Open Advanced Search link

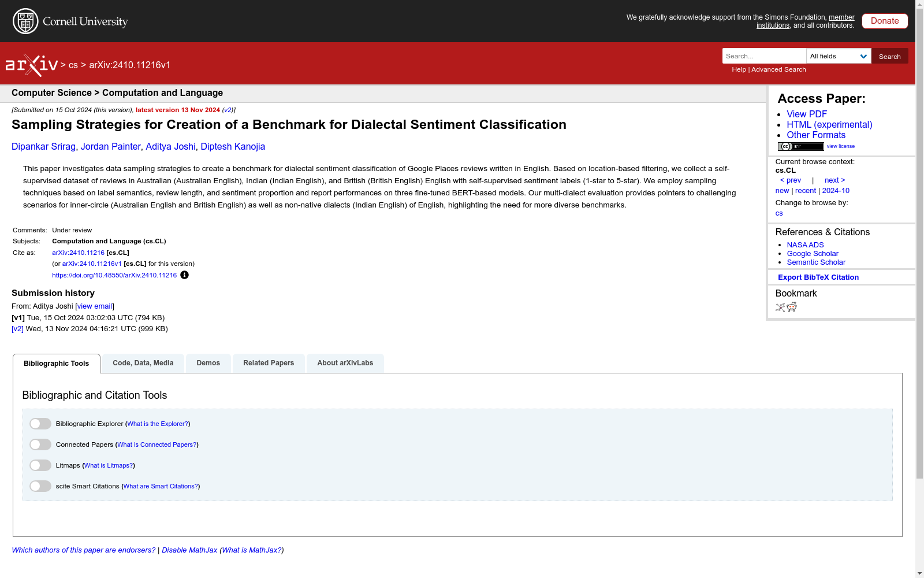pos(778,69)
